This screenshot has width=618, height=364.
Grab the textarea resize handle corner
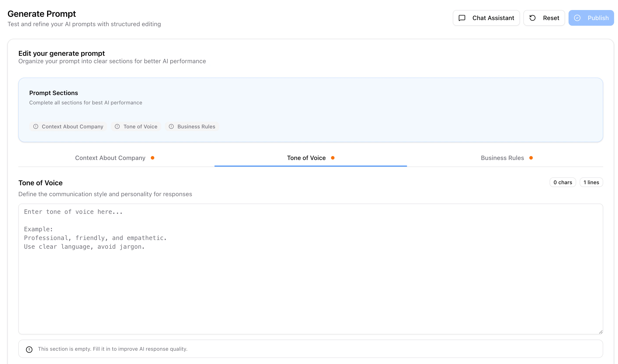(x=601, y=332)
